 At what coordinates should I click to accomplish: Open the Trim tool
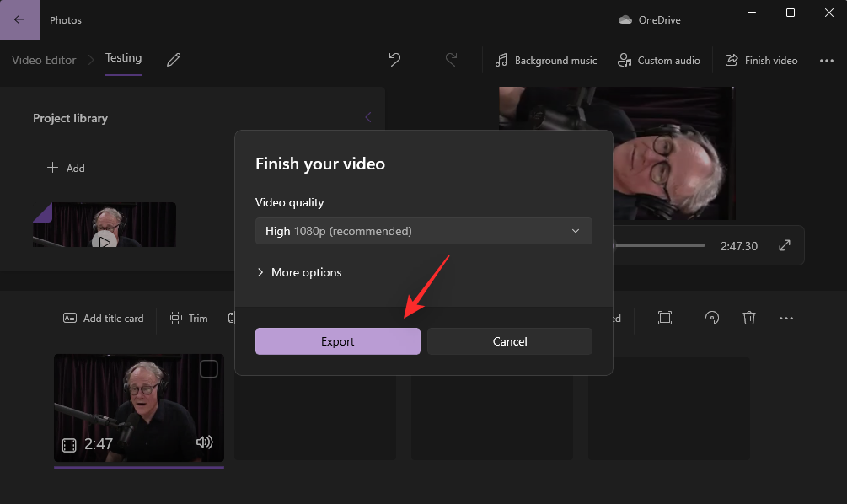pyautogui.click(x=188, y=319)
